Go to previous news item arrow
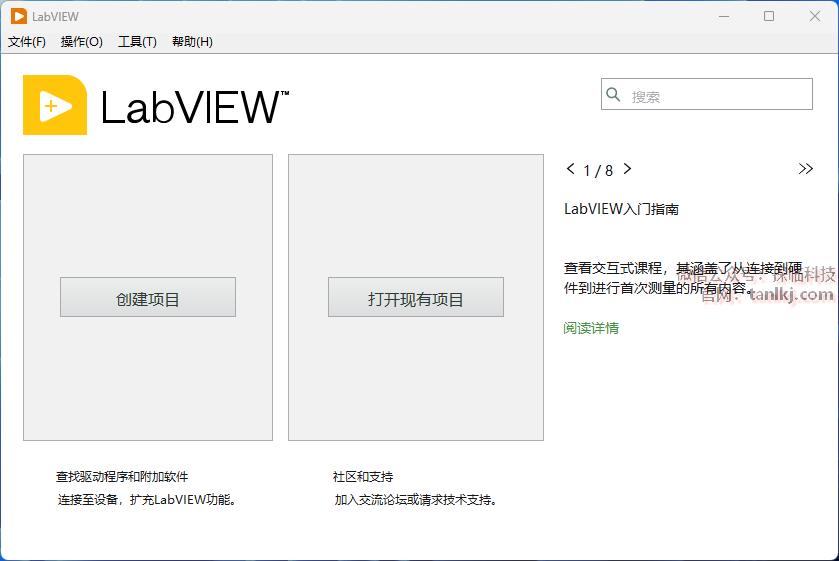The width and height of the screenshot is (839, 561). (570, 169)
